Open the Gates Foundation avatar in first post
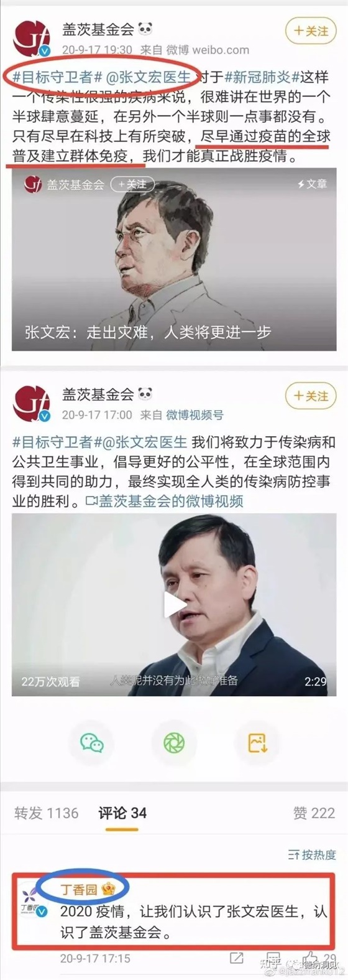 coord(31,39)
